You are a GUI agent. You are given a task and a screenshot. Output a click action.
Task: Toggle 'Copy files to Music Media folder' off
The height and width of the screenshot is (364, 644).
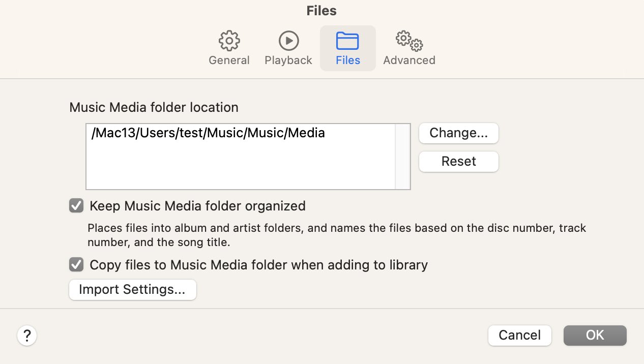[x=76, y=264]
